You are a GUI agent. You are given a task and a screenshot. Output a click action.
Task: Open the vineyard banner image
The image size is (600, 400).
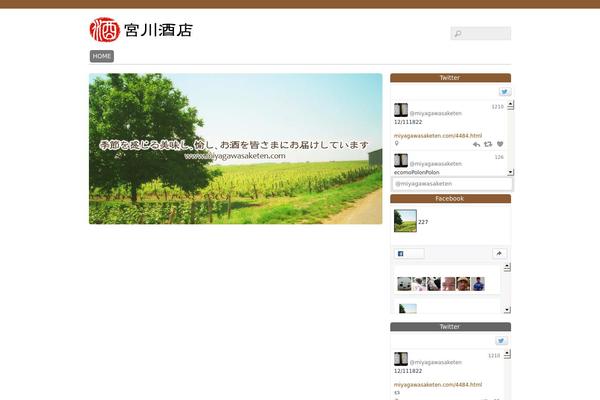tap(236, 149)
